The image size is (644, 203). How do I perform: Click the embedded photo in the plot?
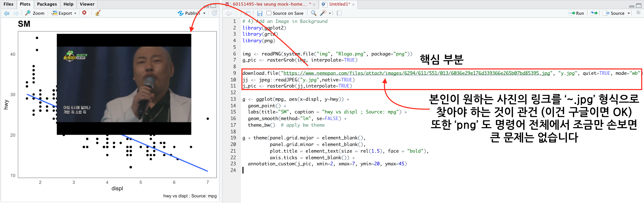click(124, 84)
